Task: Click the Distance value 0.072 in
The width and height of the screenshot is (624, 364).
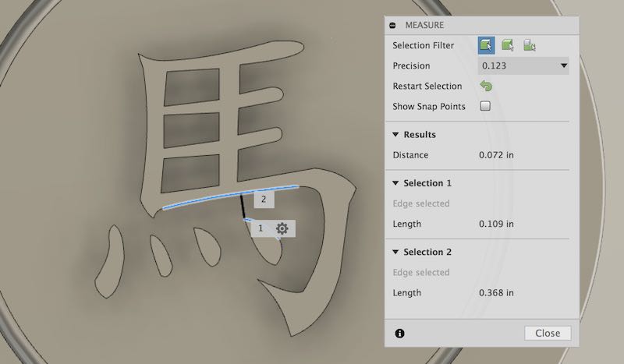Action: pos(496,155)
